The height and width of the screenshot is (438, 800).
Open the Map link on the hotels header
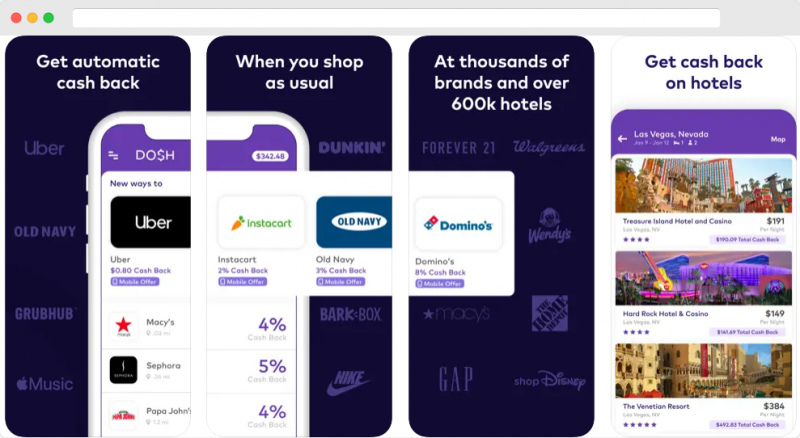click(778, 139)
